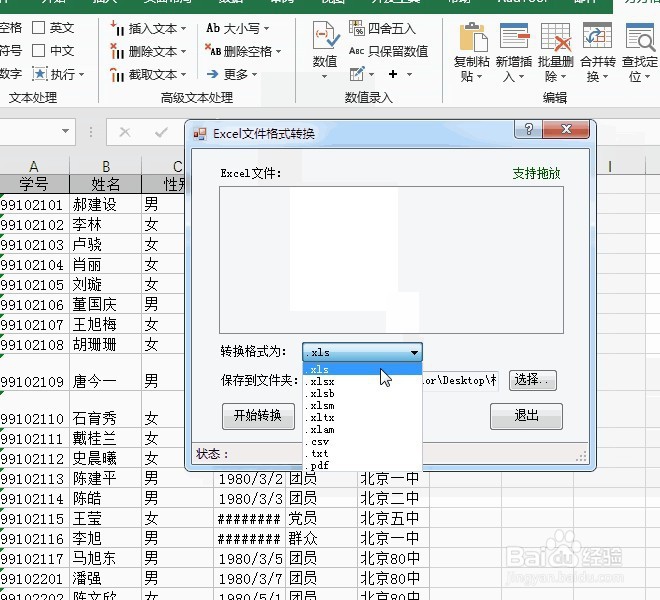Expand the 复制粘贴 dropdown arrow

coord(479,77)
